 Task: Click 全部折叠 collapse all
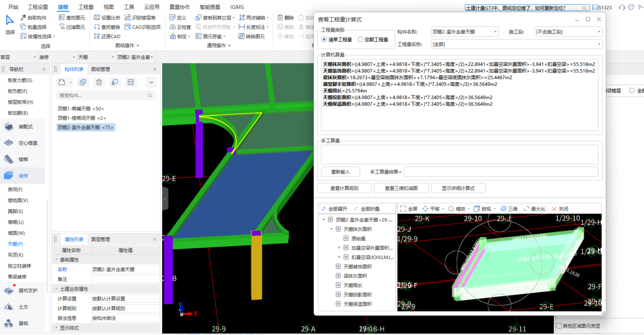(x=367, y=209)
